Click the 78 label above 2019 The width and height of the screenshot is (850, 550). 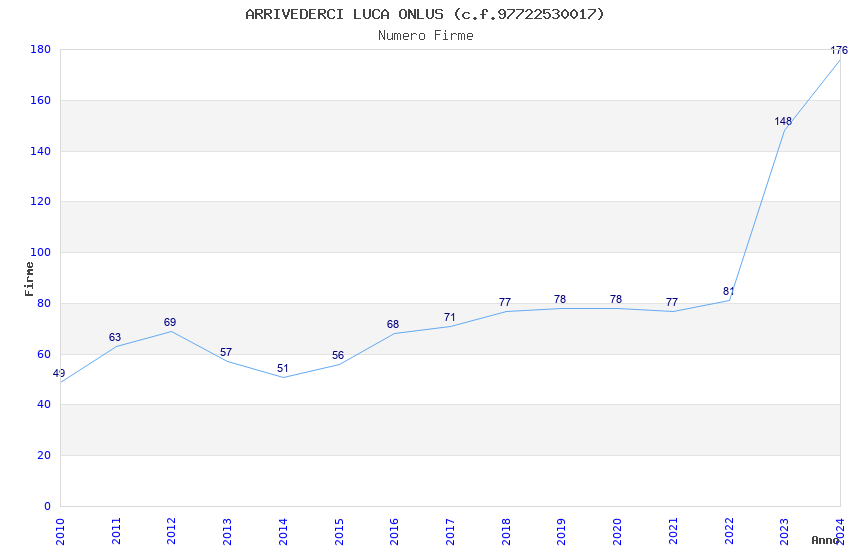pyautogui.click(x=560, y=300)
